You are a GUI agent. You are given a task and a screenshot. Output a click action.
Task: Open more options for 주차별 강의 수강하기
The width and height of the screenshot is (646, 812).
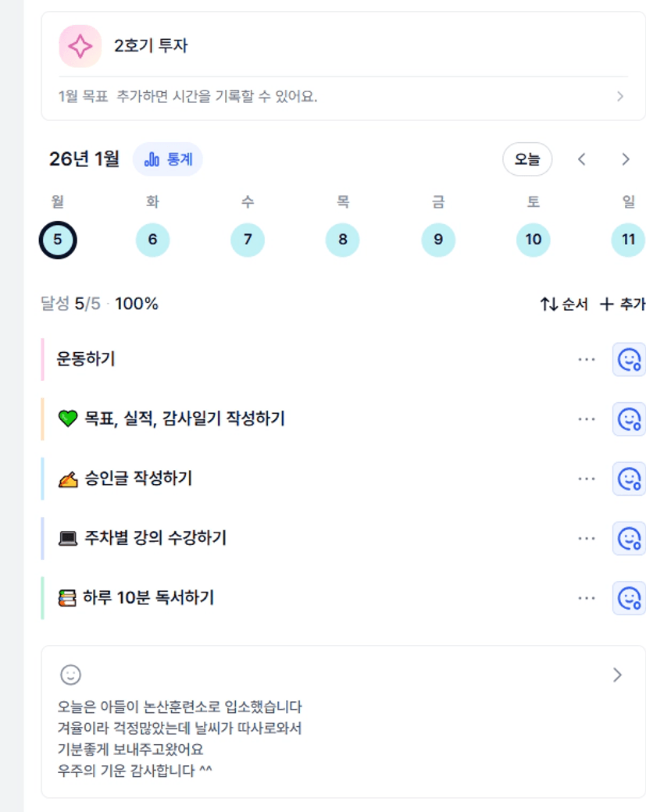587,538
